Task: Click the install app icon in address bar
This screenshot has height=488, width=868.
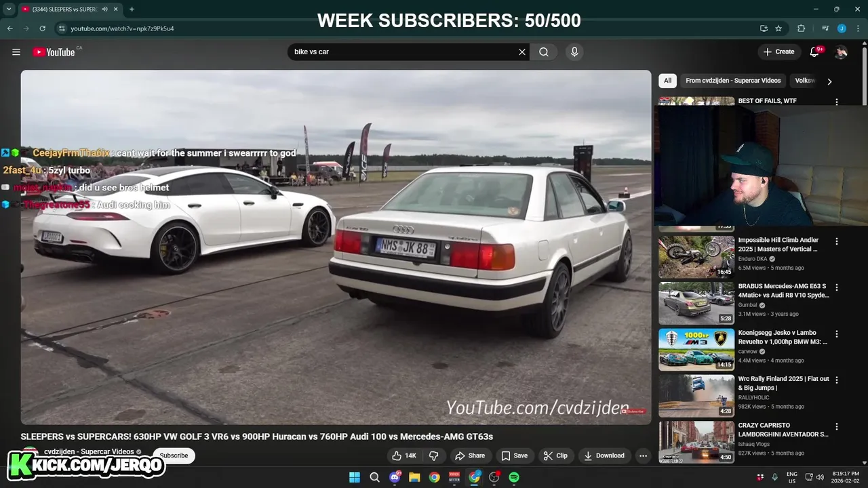Action: [764, 28]
